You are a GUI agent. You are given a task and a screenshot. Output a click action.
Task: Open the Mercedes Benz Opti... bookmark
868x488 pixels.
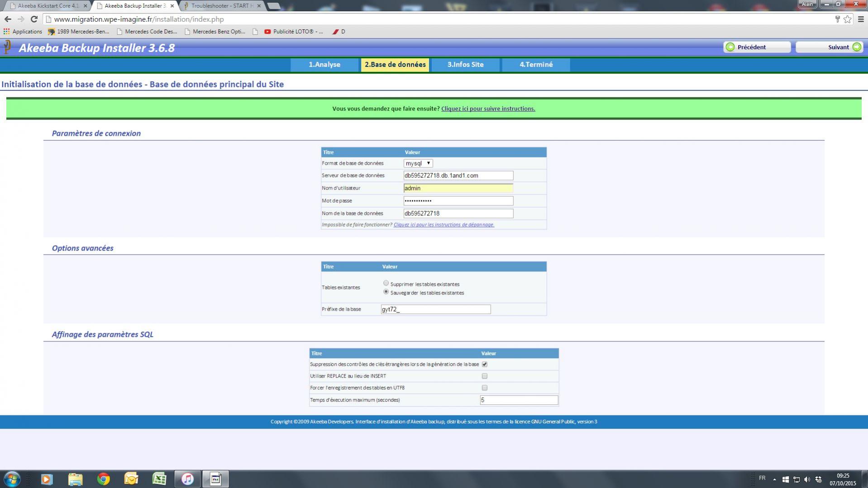pos(215,32)
